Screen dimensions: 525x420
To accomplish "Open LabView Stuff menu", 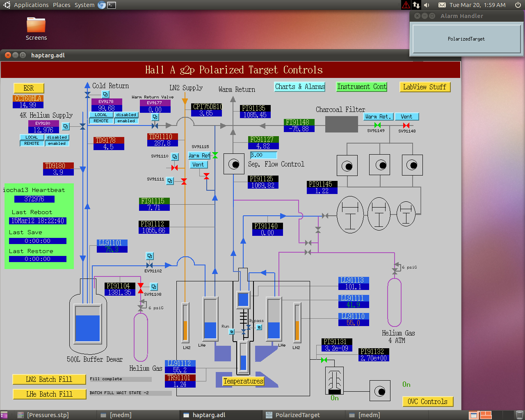I will [x=425, y=87].
